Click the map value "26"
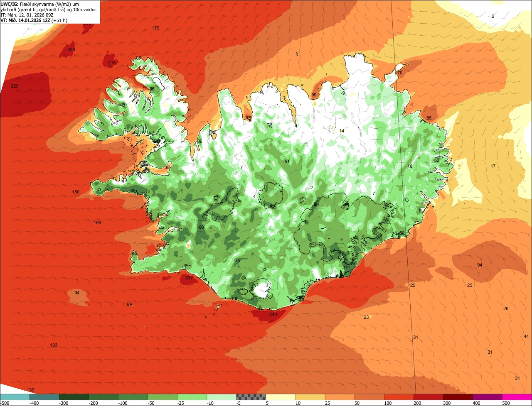The image size is (532, 406). pyautogui.click(x=506, y=309)
